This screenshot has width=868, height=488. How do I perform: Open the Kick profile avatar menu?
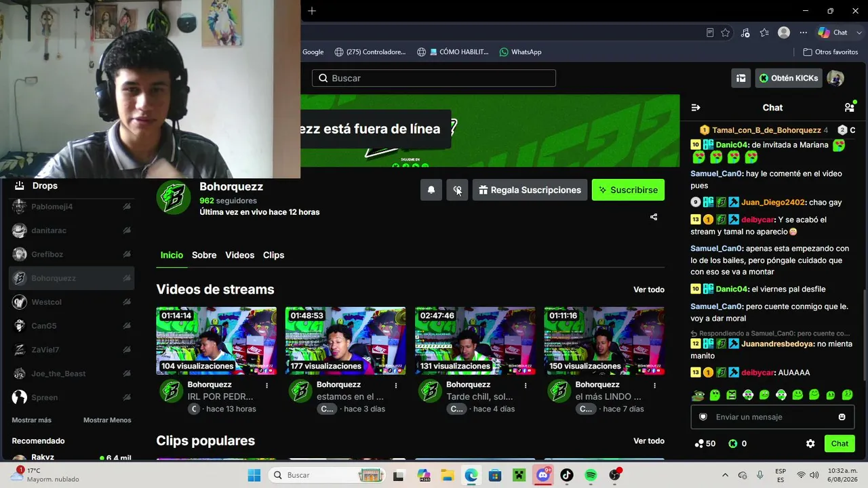(835, 78)
